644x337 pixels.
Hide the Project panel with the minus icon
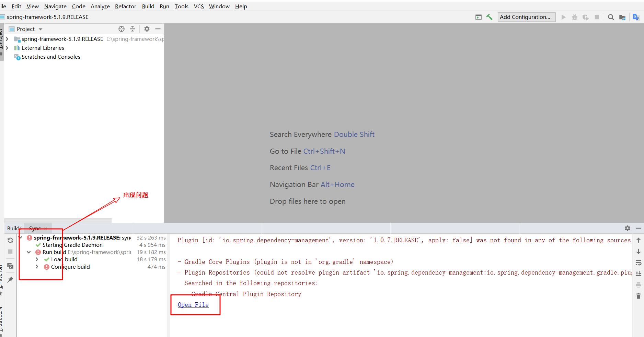click(x=158, y=29)
